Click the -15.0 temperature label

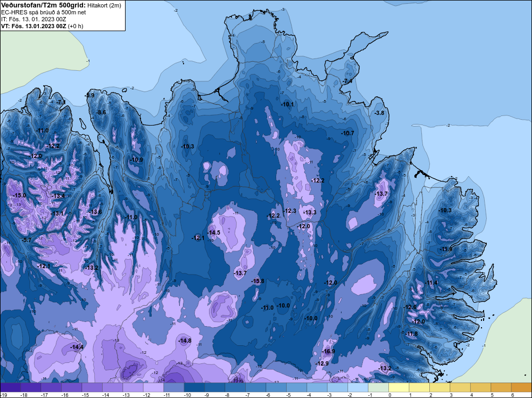(19, 195)
